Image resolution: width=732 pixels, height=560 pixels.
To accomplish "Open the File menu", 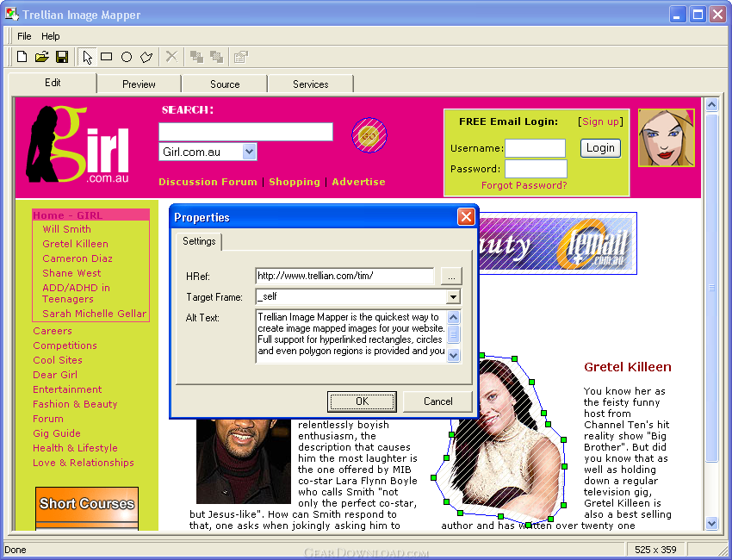I will [x=24, y=36].
